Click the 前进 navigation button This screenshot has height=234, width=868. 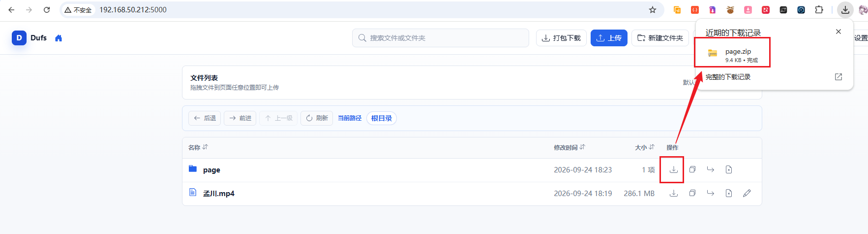pyautogui.click(x=240, y=118)
